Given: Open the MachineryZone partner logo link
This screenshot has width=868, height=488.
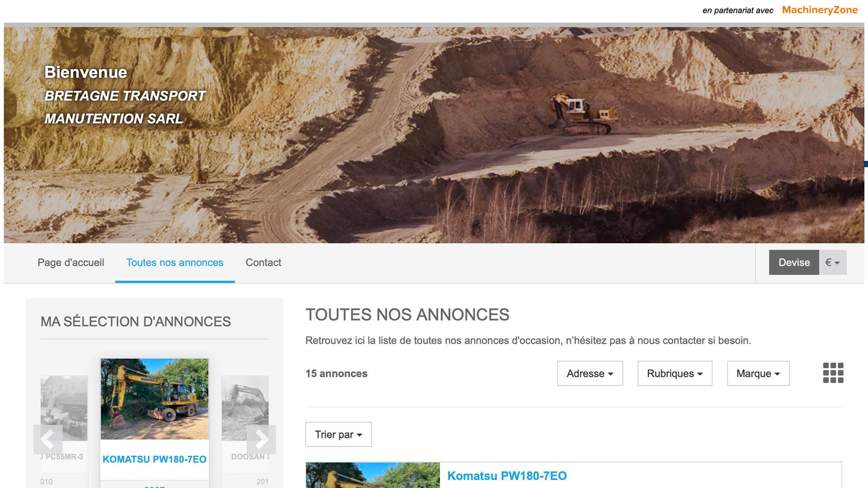Looking at the screenshot, I should tap(820, 10).
